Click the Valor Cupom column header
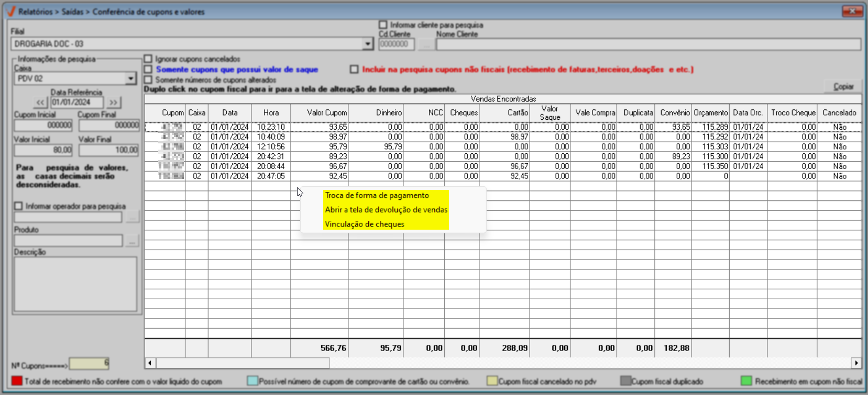Image resolution: width=868 pixels, height=395 pixels. point(320,113)
